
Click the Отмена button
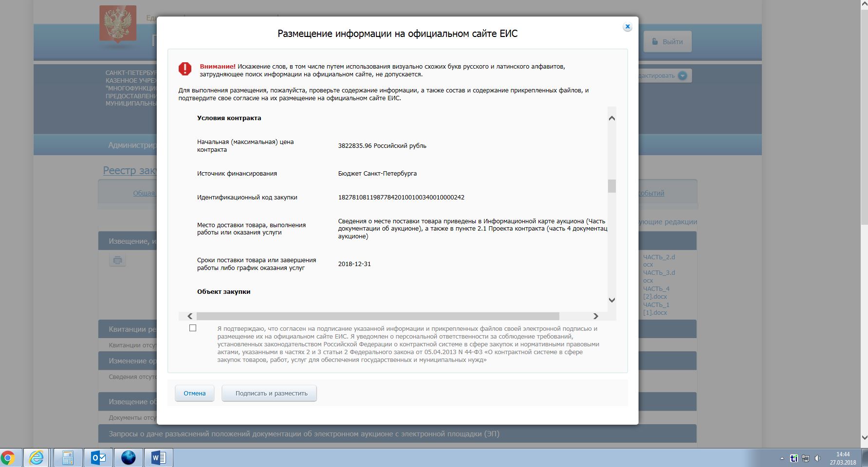tap(195, 393)
